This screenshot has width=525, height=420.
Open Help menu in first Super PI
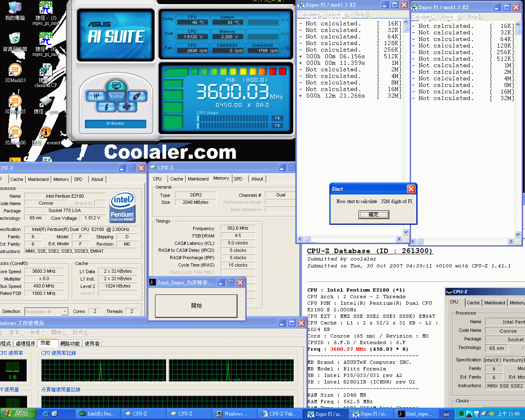[x=363, y=14]
